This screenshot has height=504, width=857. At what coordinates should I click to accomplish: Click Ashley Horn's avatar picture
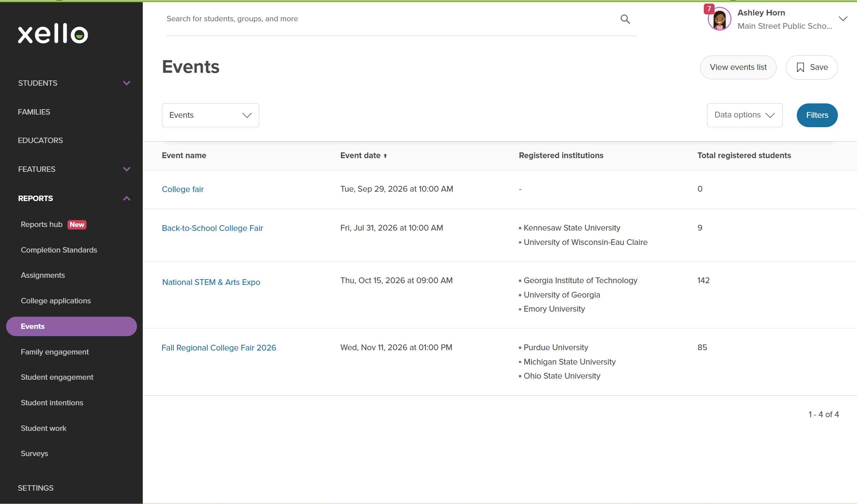pos(719,19)
